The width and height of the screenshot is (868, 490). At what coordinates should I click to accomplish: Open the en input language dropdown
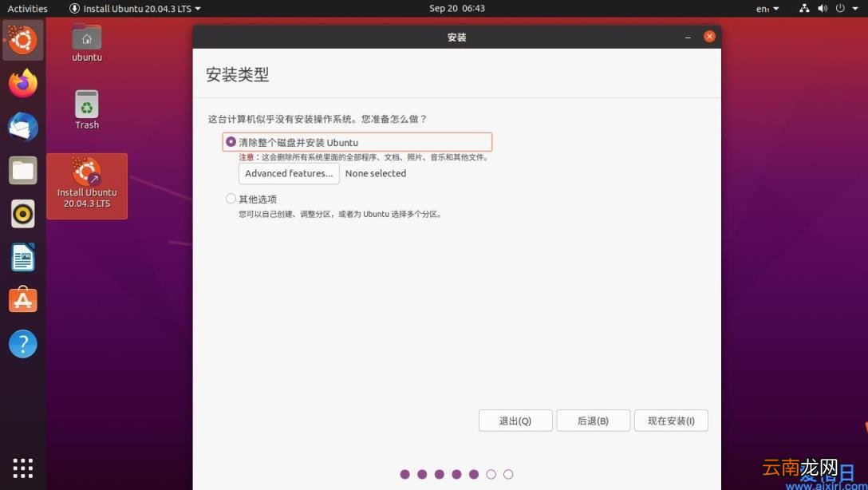(x=767, y=8)
